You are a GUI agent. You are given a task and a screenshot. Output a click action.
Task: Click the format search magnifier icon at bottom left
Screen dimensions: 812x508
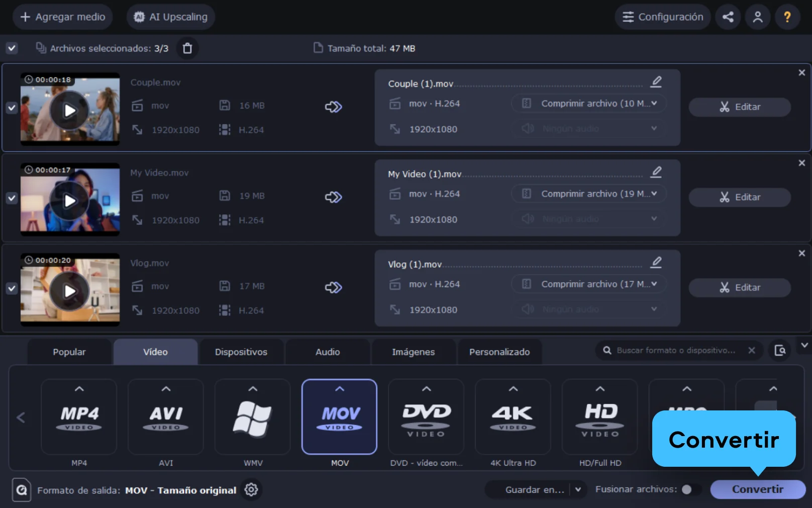click(22, 489)
